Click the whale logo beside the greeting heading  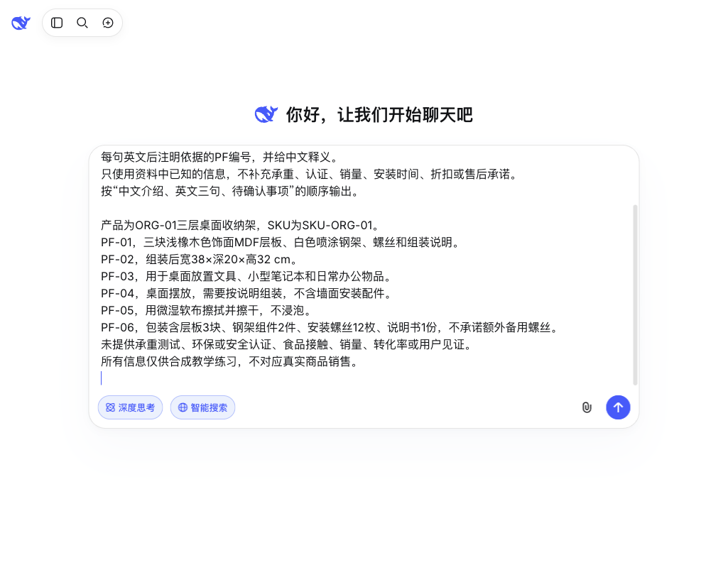pyautogui.click(x=266, y=114)
